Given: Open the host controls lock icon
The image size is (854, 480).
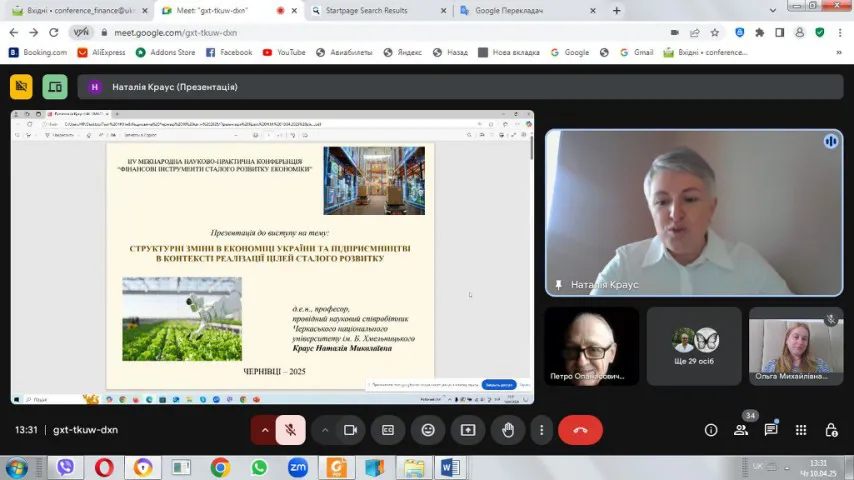Looking at the screenshot, I should pos(831,430).
